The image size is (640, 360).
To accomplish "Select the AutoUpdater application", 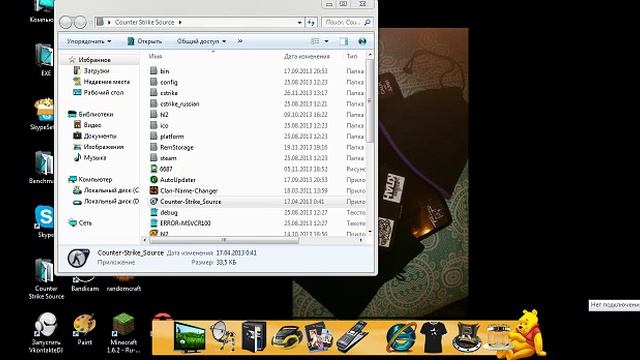I will point(178,180).
